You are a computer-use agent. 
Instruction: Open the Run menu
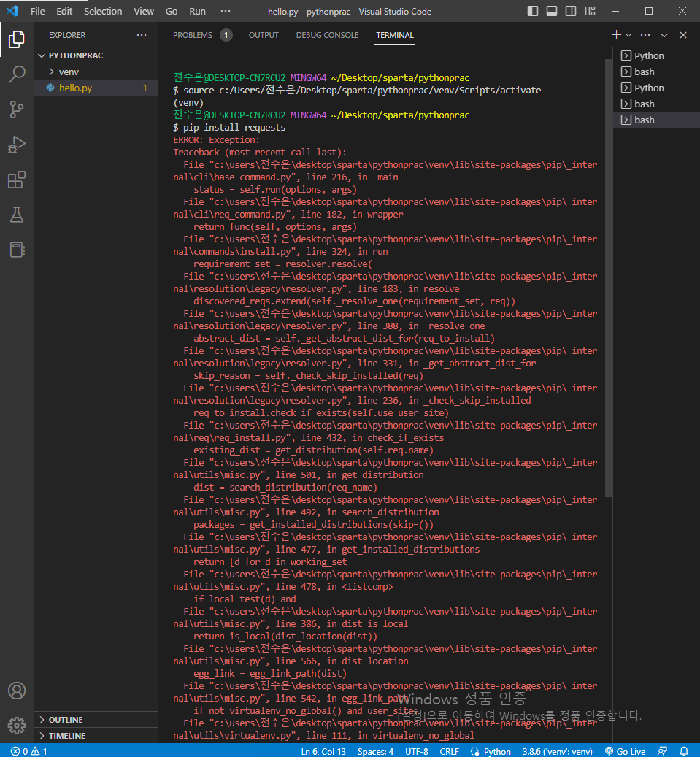point(198,11)
